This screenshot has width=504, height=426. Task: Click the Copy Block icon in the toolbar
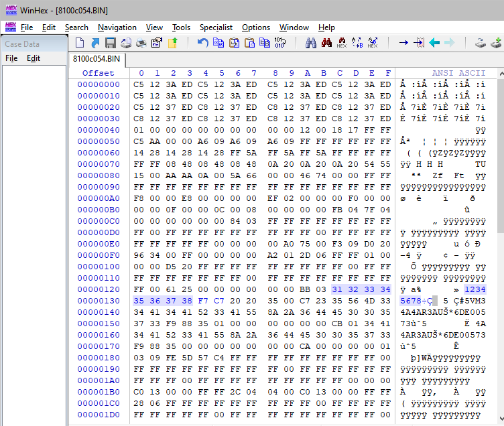pyautogui.click(x=218, y=43)
